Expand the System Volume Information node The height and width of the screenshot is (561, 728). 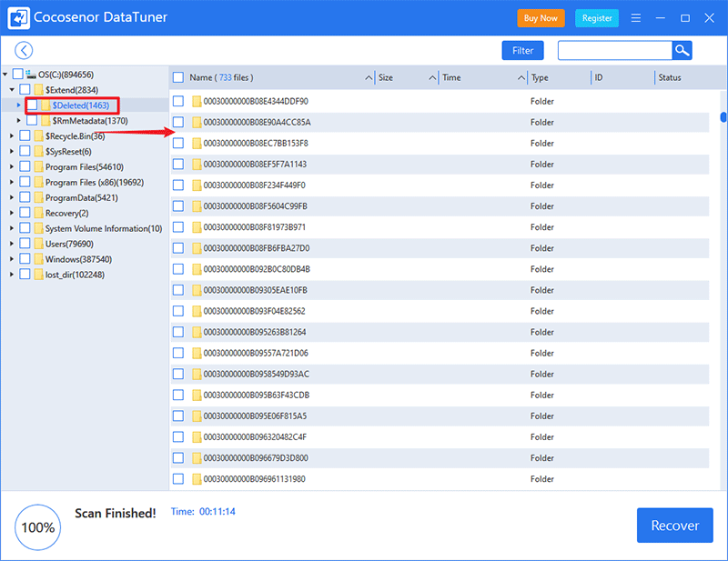pyautogui.click(x=12, y=229)
